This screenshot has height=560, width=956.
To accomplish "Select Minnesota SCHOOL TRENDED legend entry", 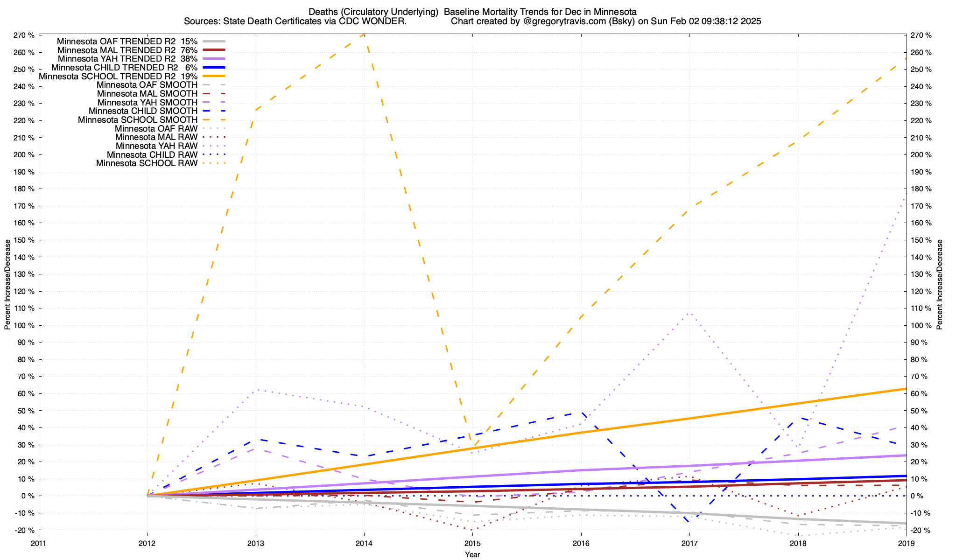I will point(118,76).
